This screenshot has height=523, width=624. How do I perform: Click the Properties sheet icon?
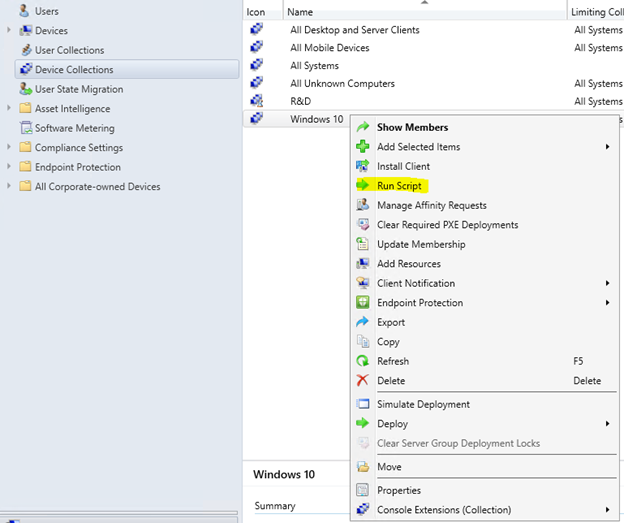tap(363, 490)
